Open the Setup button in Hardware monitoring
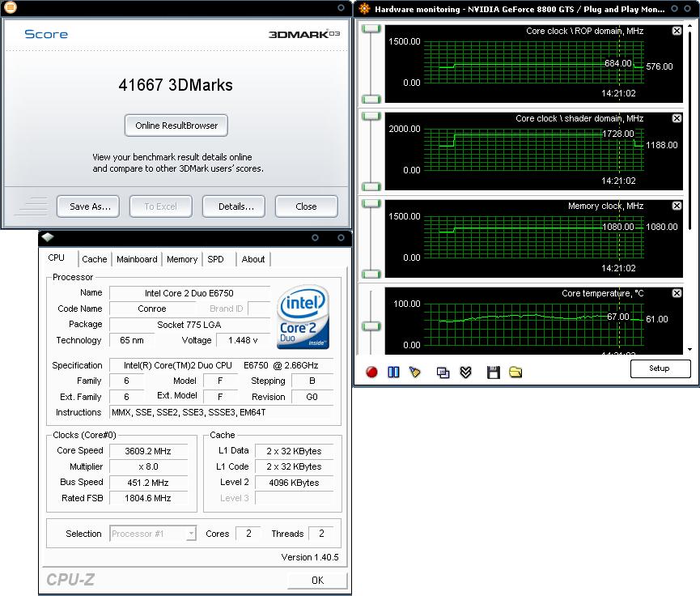Screen dimensions: 700x596 pos(660,368)
